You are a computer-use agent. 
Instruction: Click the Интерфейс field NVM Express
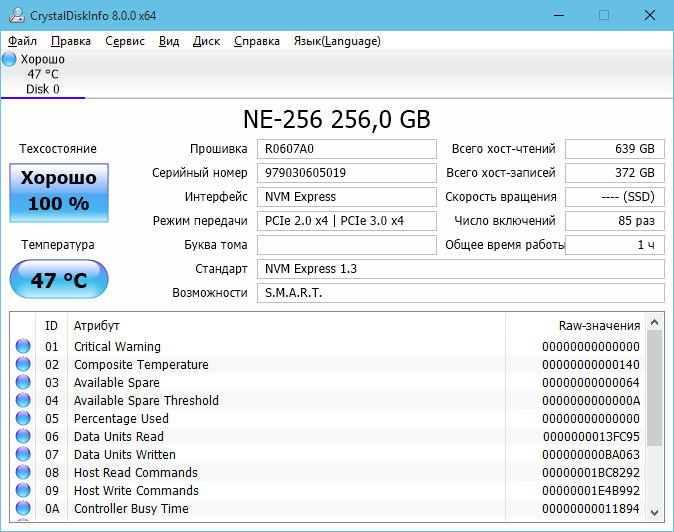point(347,197)
